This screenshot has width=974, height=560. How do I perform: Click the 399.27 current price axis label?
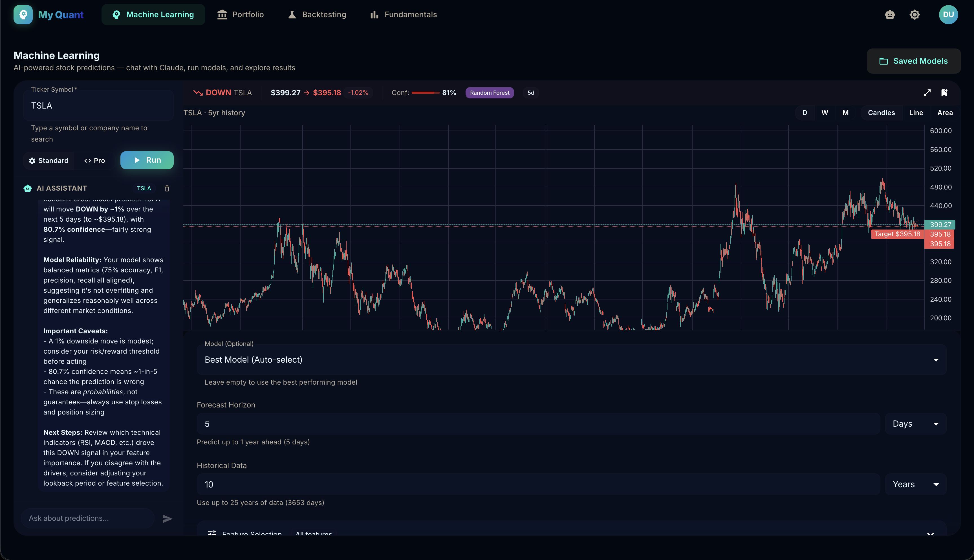tap(940, 225)
